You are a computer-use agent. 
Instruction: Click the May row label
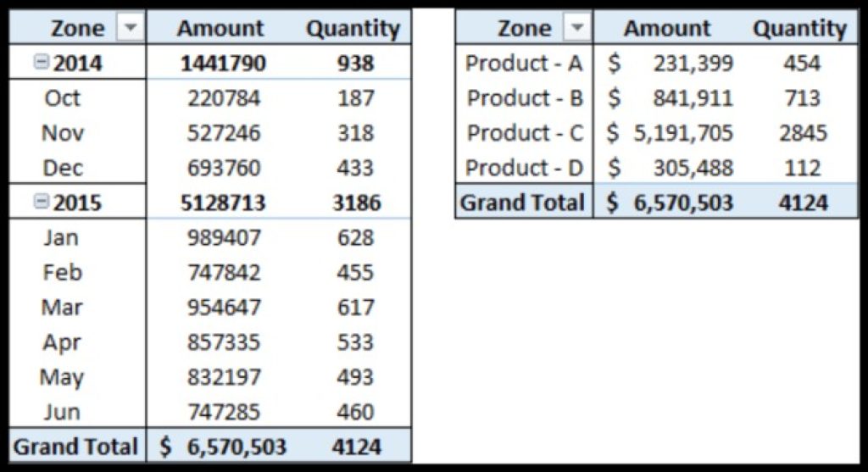(x=62, y=377)
